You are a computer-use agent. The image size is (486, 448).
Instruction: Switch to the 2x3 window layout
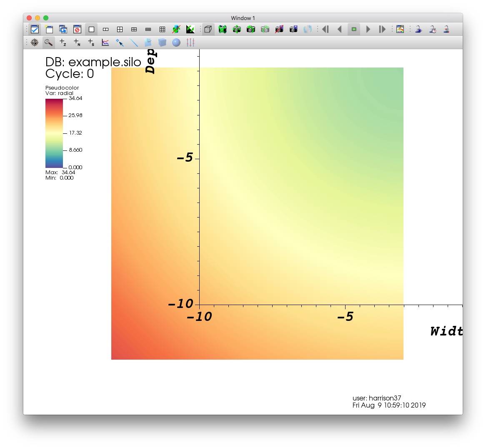(x=134, y=30)
